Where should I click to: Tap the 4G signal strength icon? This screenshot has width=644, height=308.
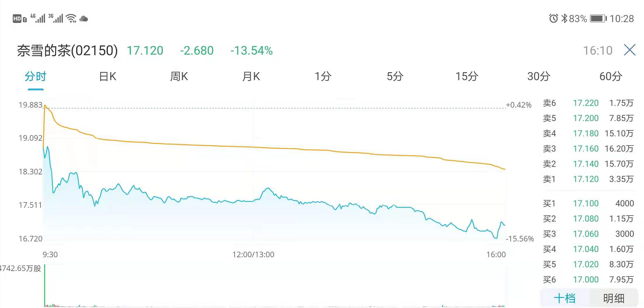[38, 18]
